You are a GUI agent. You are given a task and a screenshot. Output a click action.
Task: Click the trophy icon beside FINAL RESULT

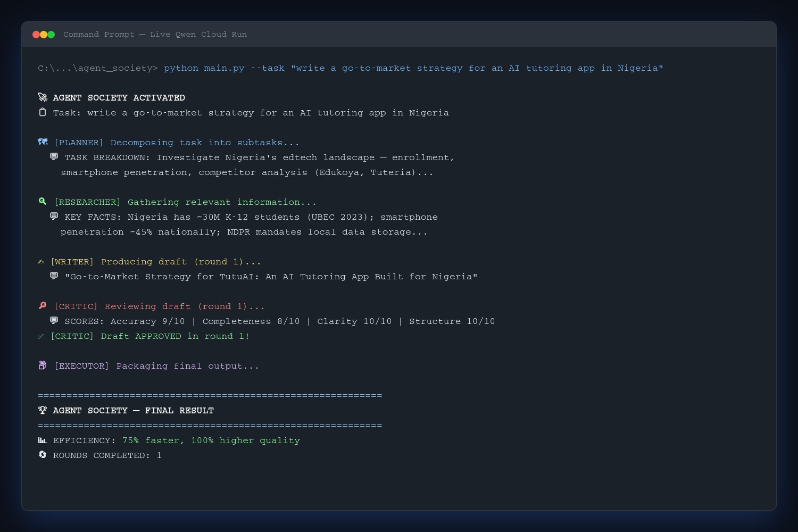click(x=43, y=410)
